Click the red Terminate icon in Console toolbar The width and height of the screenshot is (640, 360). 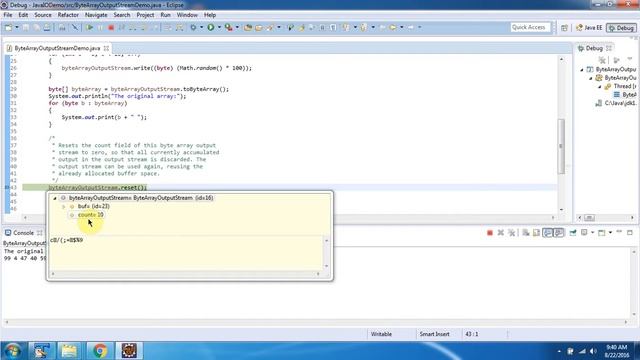pos(490,233)
